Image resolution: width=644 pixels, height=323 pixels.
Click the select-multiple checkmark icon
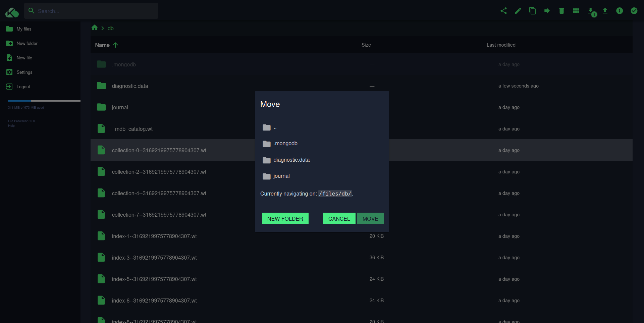coord(634,11)
